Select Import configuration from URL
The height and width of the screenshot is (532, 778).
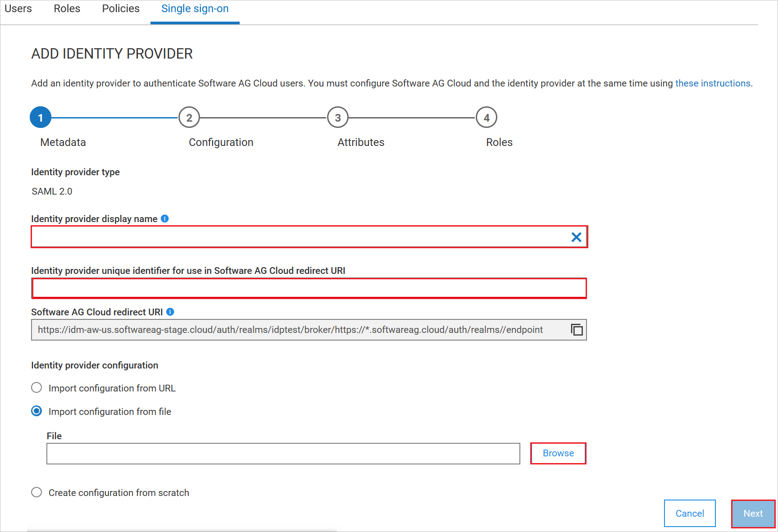36,387
